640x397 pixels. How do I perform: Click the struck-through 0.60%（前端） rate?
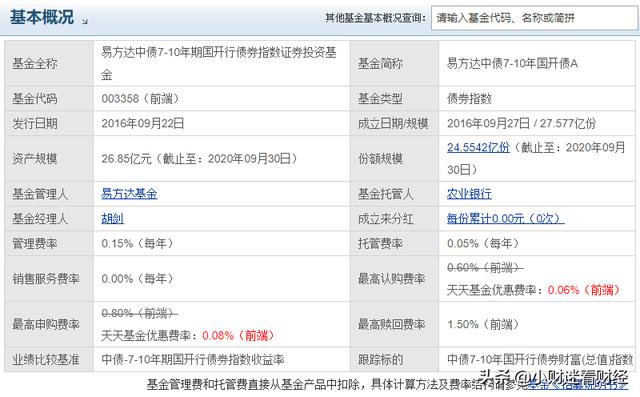click(x=485, y=268)
